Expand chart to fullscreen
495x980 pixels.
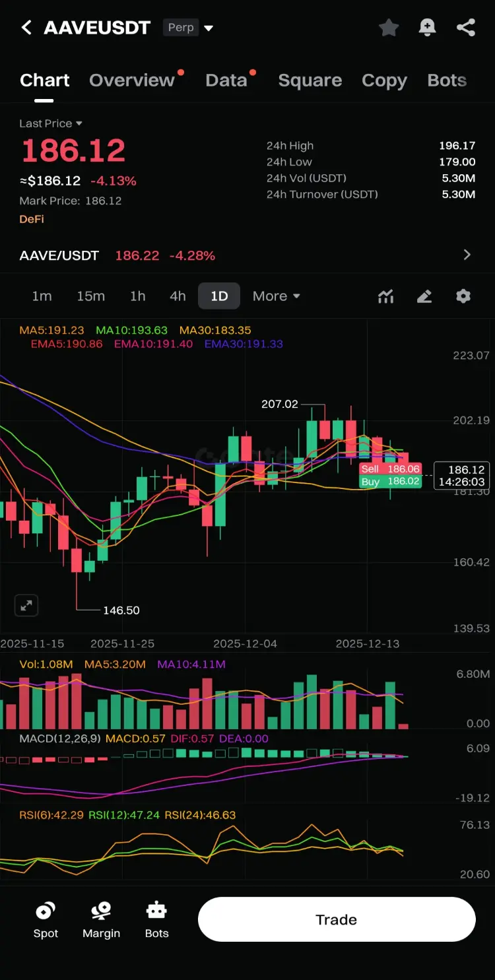(x=26, y=605)
